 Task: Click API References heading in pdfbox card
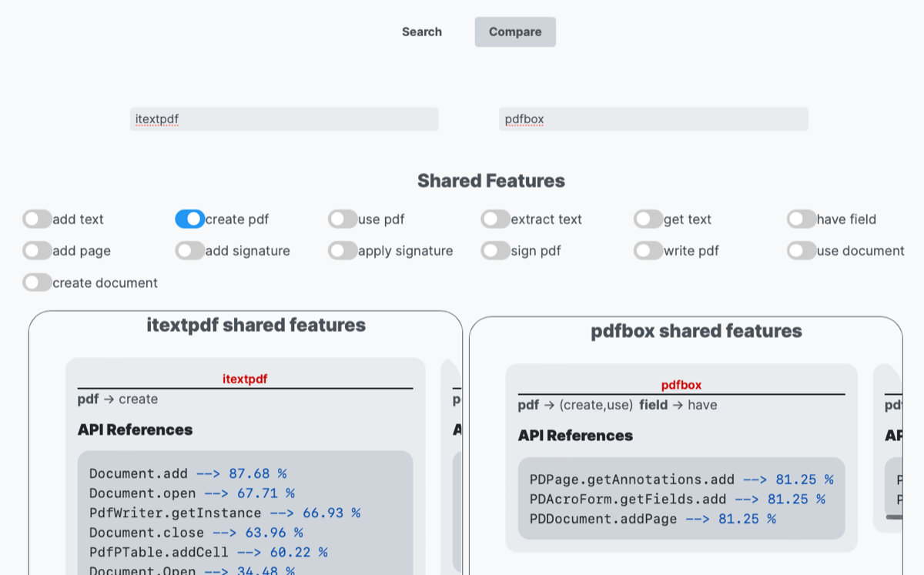(x=575, y=436)
